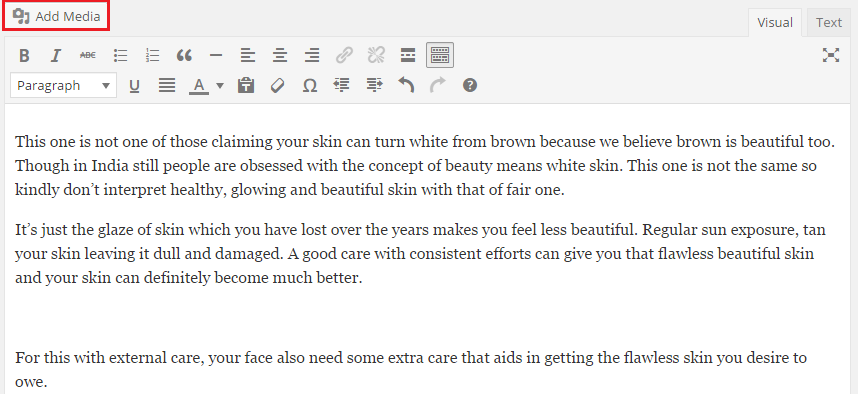Viewport: 858px width, 394px height.
Task: Insert the Read More tag
Action: point(408,55)
